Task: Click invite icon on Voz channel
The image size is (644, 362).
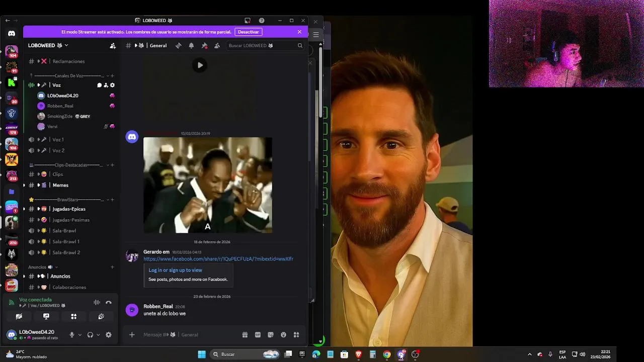Action: tap(106, 85)
